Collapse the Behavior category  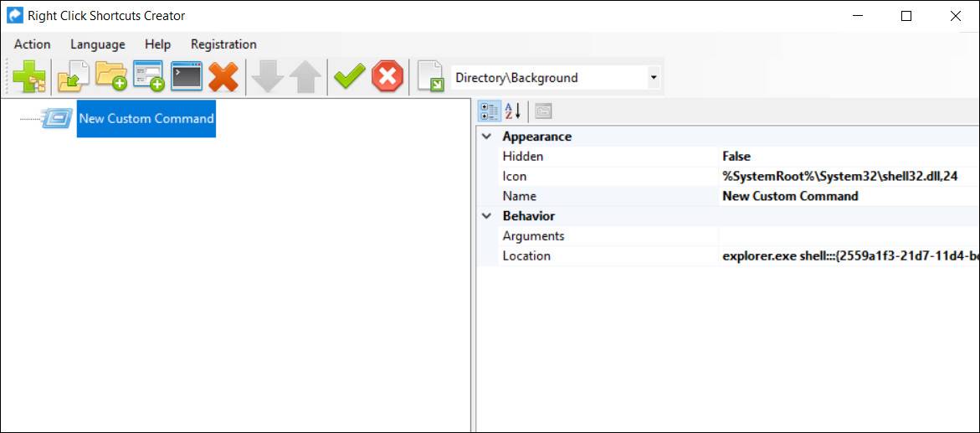487,216
